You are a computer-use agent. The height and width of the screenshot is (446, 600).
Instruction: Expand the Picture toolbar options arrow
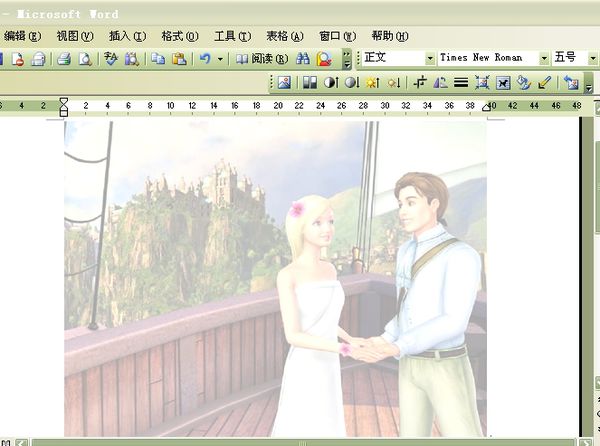tap(589, 85)
